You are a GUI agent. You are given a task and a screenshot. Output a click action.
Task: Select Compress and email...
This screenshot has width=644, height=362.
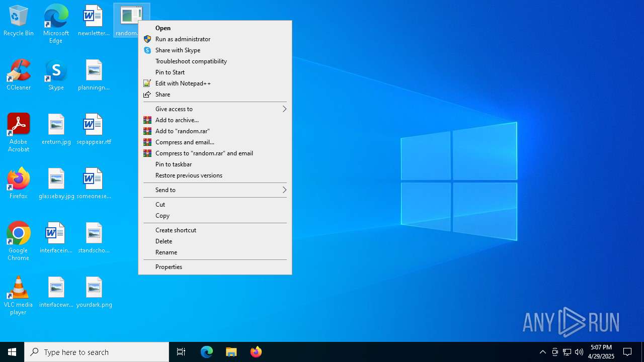(x=215, y=142)
